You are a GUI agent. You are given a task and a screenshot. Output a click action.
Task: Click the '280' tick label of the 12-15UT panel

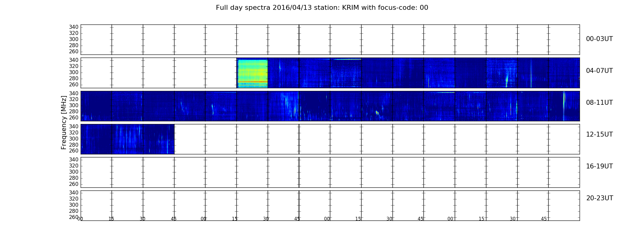pos(74,145)
